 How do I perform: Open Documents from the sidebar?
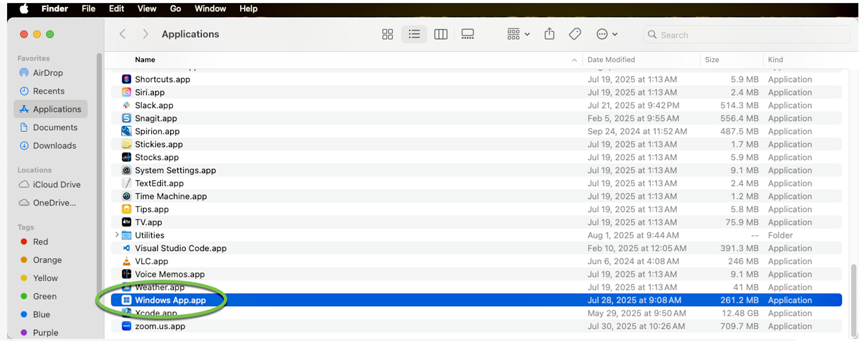point(51,127)
